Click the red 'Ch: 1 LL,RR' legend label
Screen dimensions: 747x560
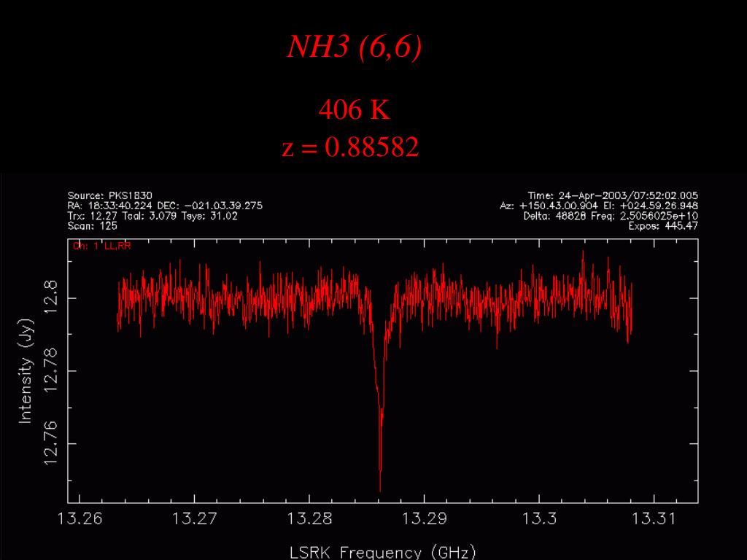click(101, 246)
